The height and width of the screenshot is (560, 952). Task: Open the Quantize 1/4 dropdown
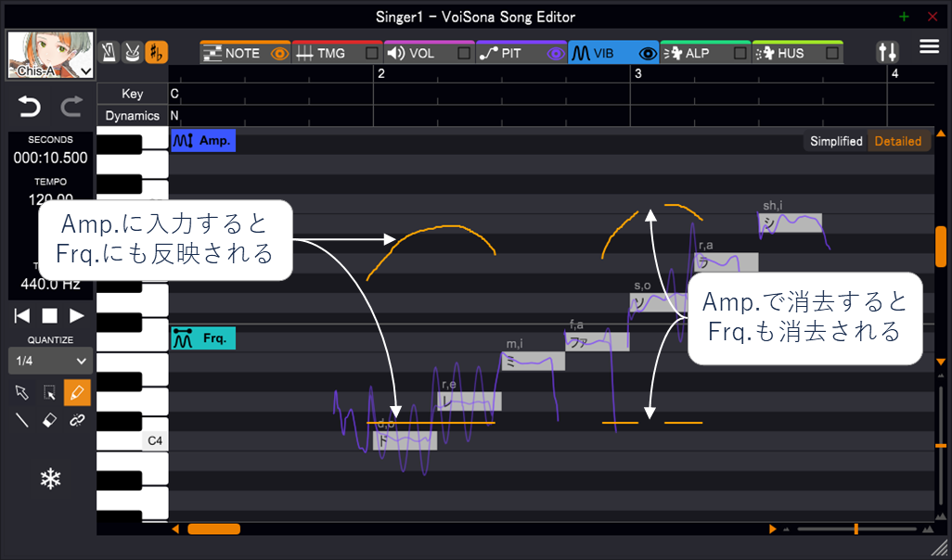coord(50,361)
